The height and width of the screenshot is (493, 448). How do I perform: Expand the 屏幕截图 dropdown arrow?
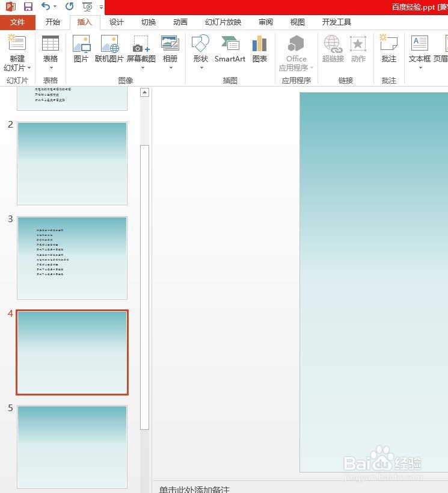click(x=143, y=68)
